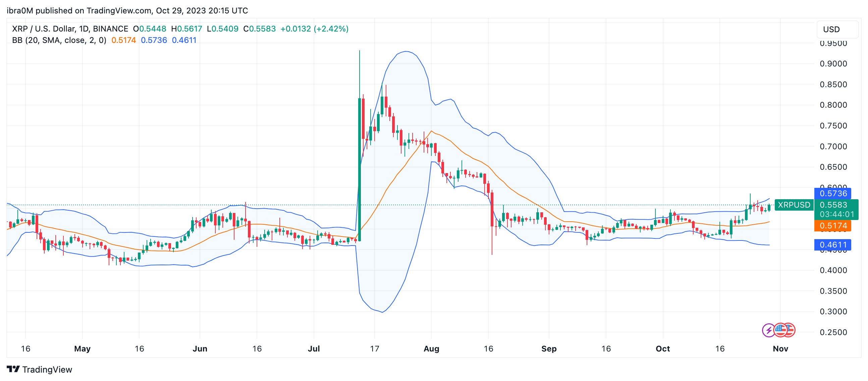This screenshot has height=381, width=868.
Task: Click the front US flag economic event icon
Action: 780,330
